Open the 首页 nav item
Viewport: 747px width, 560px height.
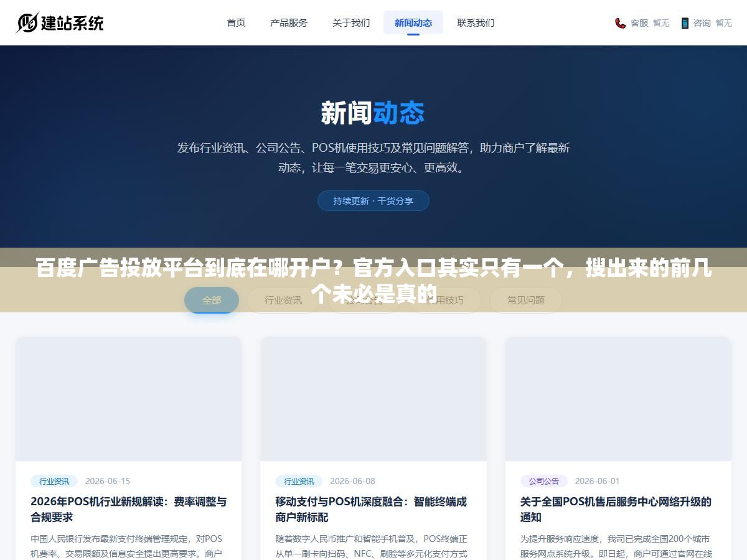[x=236, y=22]
